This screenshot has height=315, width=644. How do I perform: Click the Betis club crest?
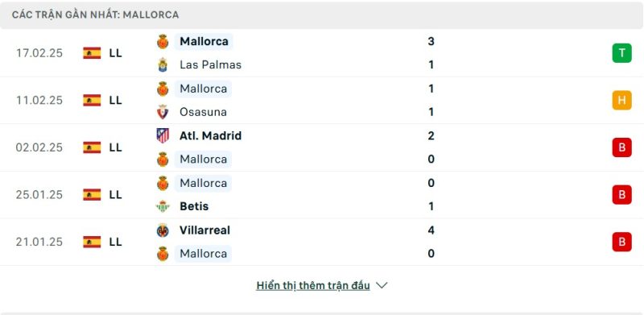click(163, 206)
